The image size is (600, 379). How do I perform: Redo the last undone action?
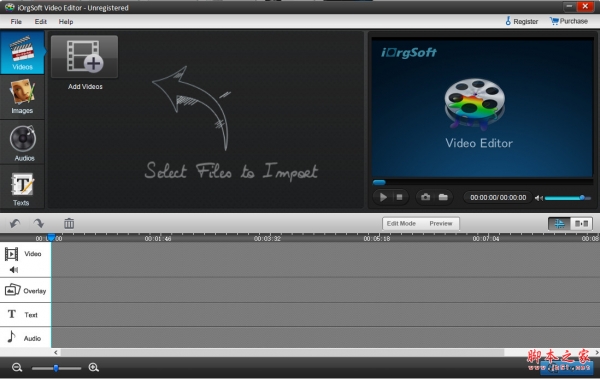point(39,223)
